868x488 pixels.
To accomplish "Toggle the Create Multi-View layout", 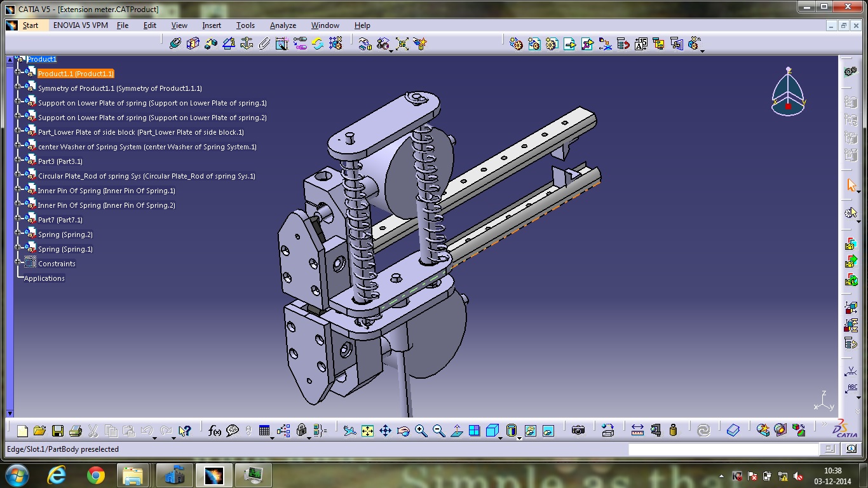I will (x=474, y=430).
